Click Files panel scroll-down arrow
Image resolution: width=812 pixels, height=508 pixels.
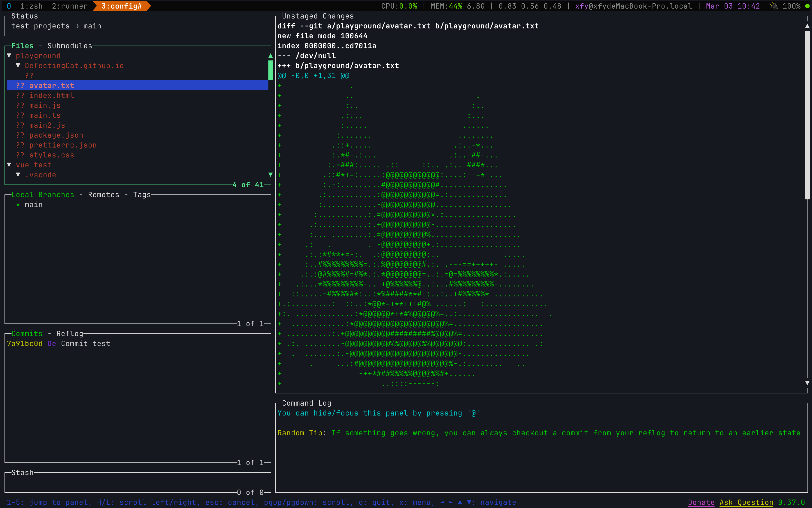270,175
